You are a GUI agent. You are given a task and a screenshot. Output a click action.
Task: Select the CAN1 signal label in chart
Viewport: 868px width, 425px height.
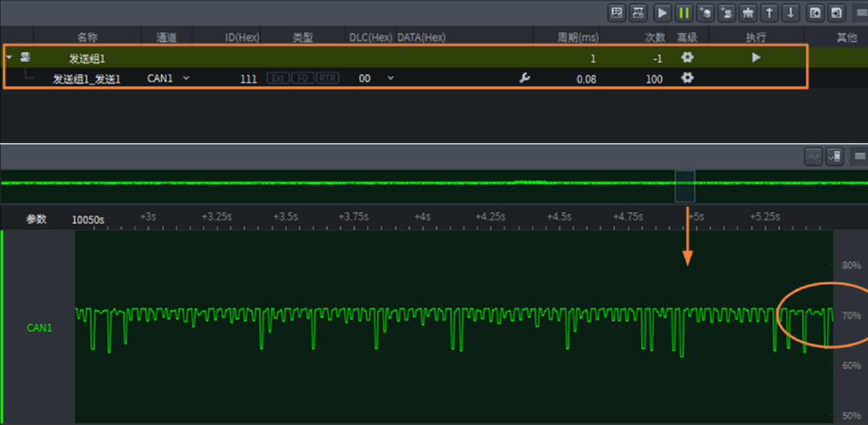click(39, 328)
